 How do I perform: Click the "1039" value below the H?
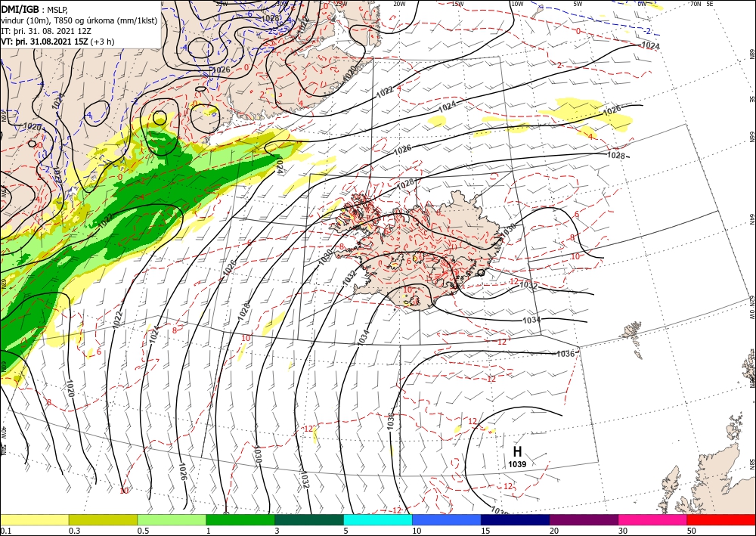click(517, 465)
